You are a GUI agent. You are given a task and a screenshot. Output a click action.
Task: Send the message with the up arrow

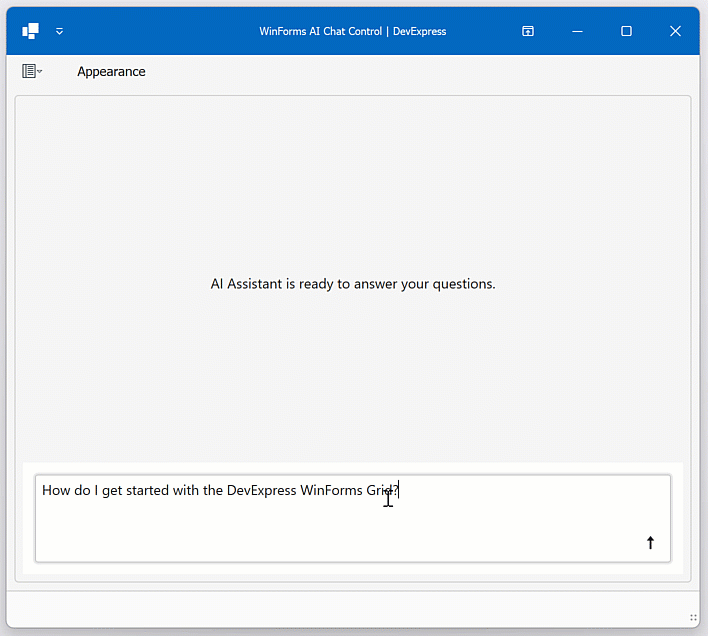pyautogui.click(x=650, y=543)
